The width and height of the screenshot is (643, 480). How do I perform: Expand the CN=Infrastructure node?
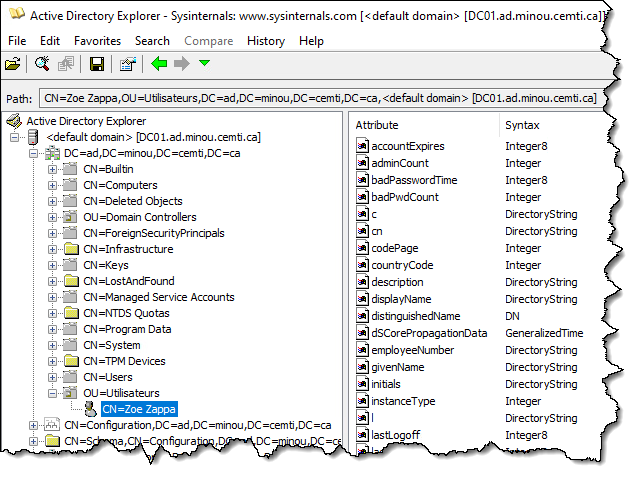pyautogui.click(x=52, y=249)
